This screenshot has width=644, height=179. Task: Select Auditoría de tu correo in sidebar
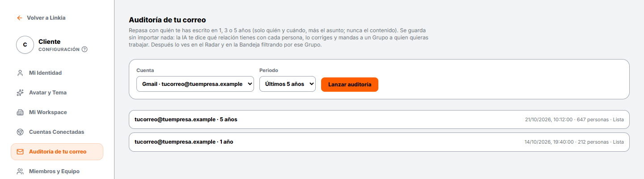click(57, 152)
